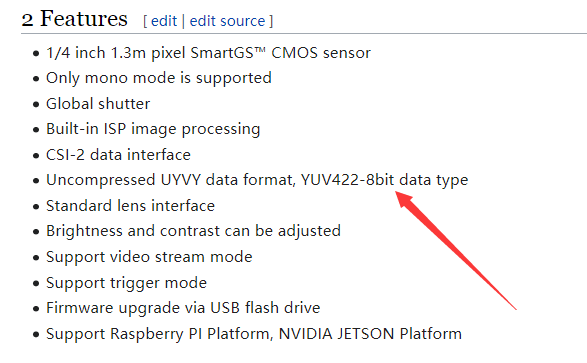Click the red arrow annotation
Viewport: 587px width, 363px height.
455,250
